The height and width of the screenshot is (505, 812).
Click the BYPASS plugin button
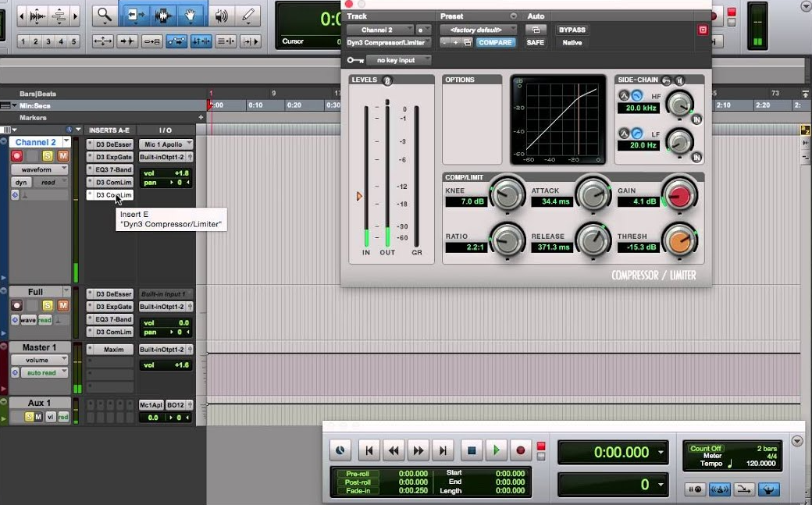(x=572, y=30)
